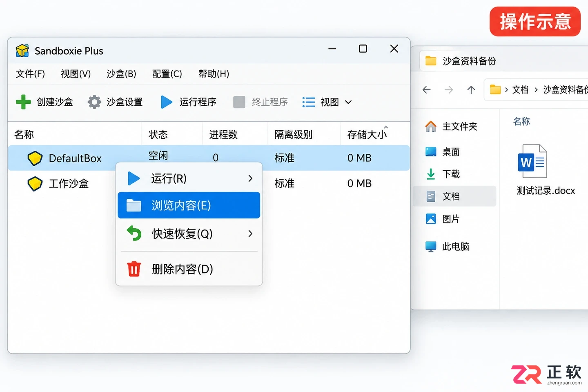
Task: Select the 测试记录.docx Word file
Action: (x=546, y=170)
